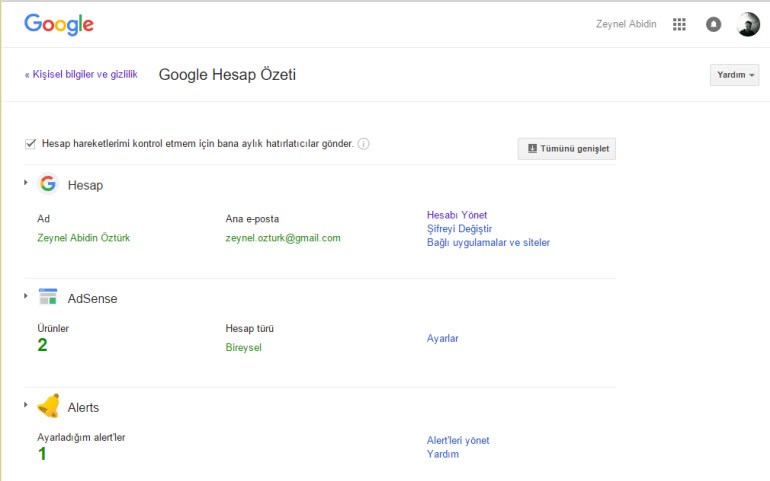The height and width of the screenshot is (481, 770).
Task: Click the alerts count 1
Action: coord(42,453)
